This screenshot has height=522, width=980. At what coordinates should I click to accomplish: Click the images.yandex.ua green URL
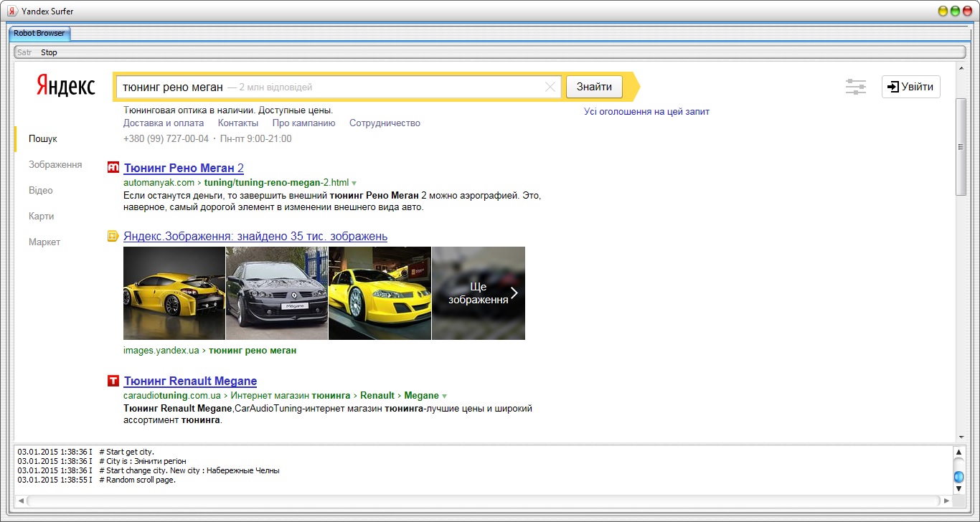pos(161,351)
